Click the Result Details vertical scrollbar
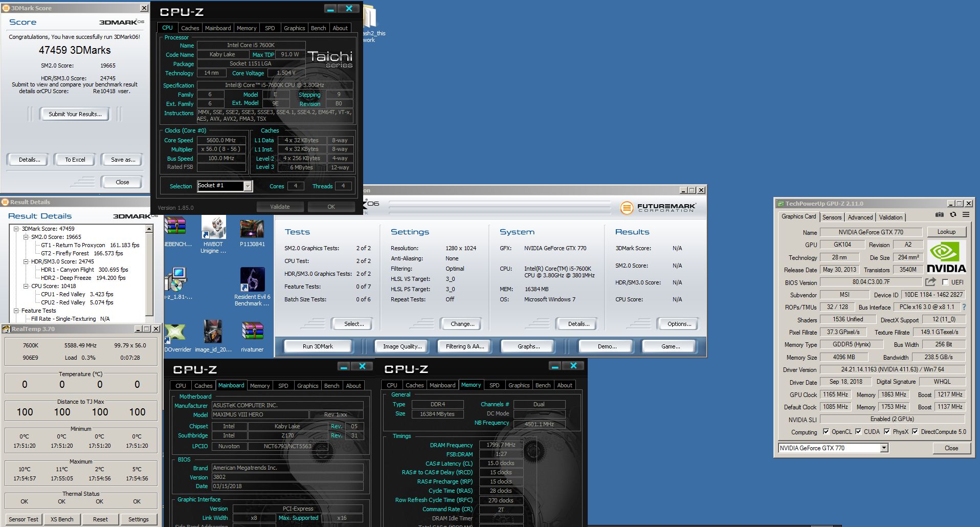This screenshot has height=527, width=980. tap(149, 274)
